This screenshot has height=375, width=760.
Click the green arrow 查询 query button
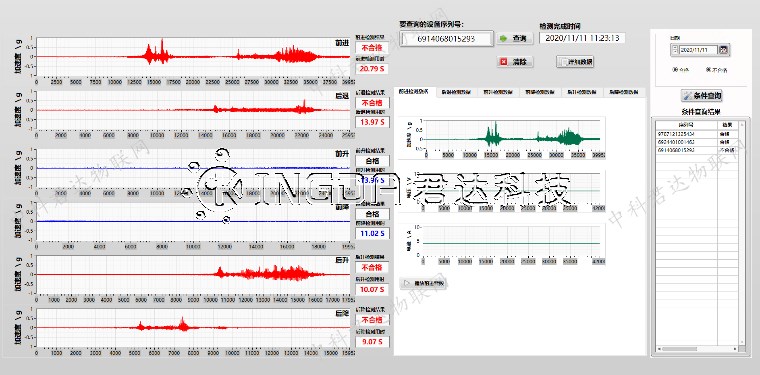[x=514, y=38]
